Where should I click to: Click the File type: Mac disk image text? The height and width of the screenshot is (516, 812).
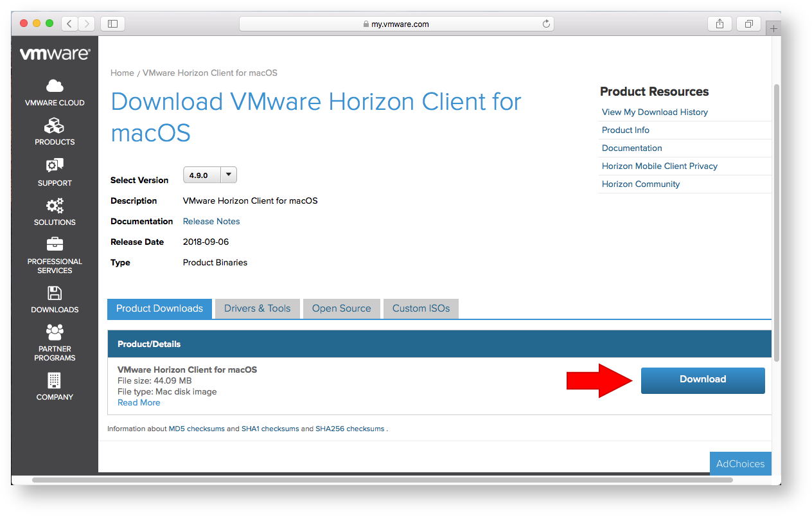click(167, 391)
